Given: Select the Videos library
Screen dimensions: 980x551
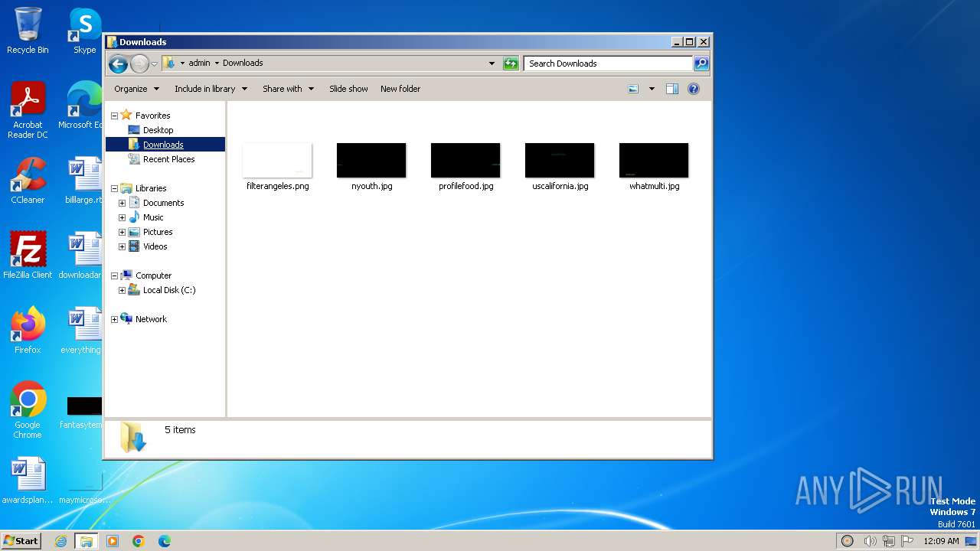Looking at the screenshot, I should [x=155, y=246].
